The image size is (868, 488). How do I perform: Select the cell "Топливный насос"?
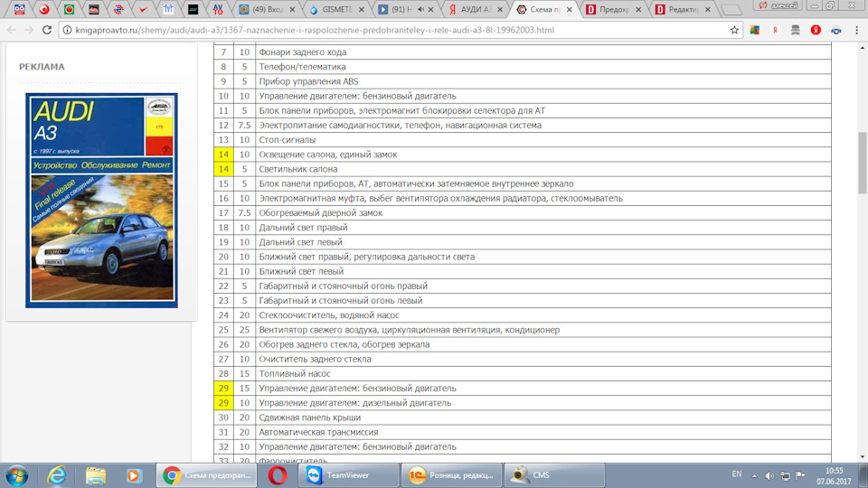point(543,373)
